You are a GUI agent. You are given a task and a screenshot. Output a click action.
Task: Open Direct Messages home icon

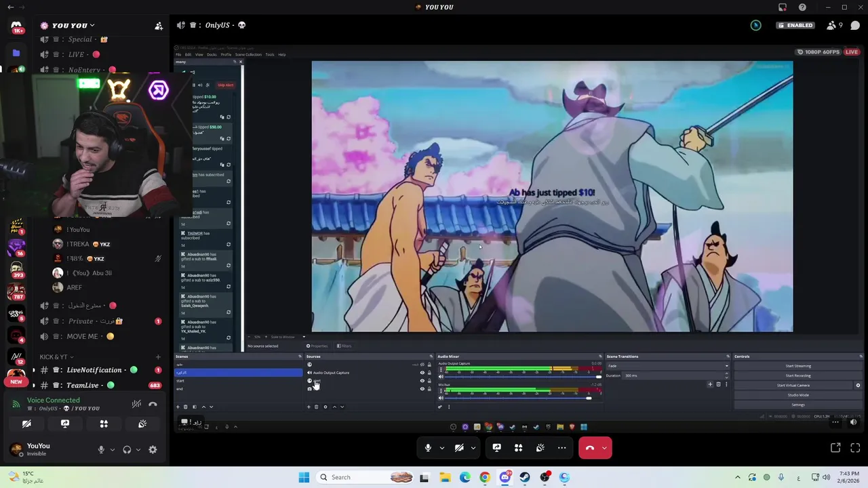coord(16,26)
